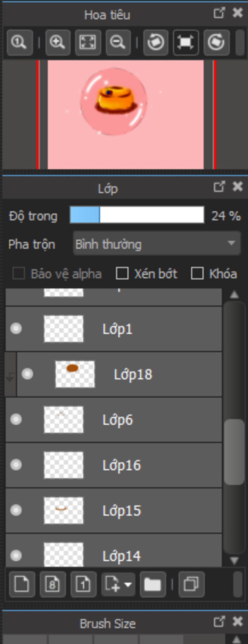Add a new 1-bit layer
The height and width of the screenshot is (644, 248).
coord(83,585)
